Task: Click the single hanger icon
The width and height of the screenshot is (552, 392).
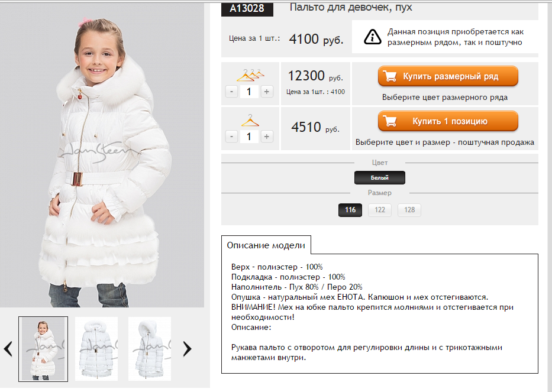Action: click(250, 121)
